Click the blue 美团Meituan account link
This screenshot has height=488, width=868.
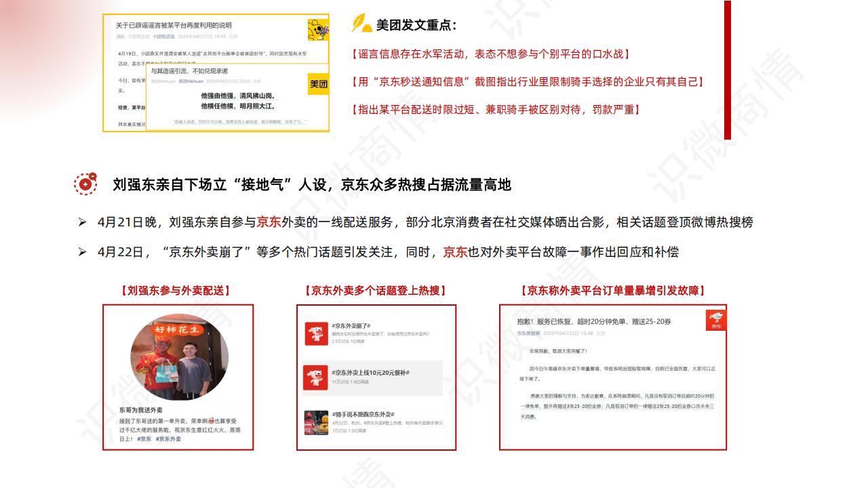click(191, 81)
